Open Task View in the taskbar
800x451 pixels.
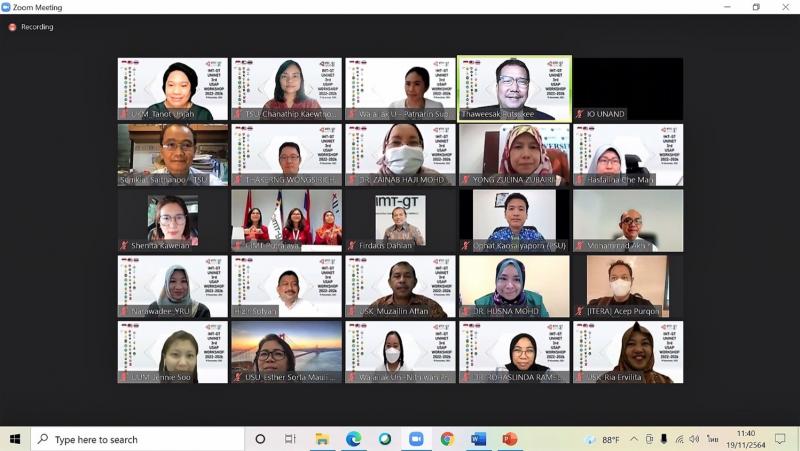pos(290,439)
